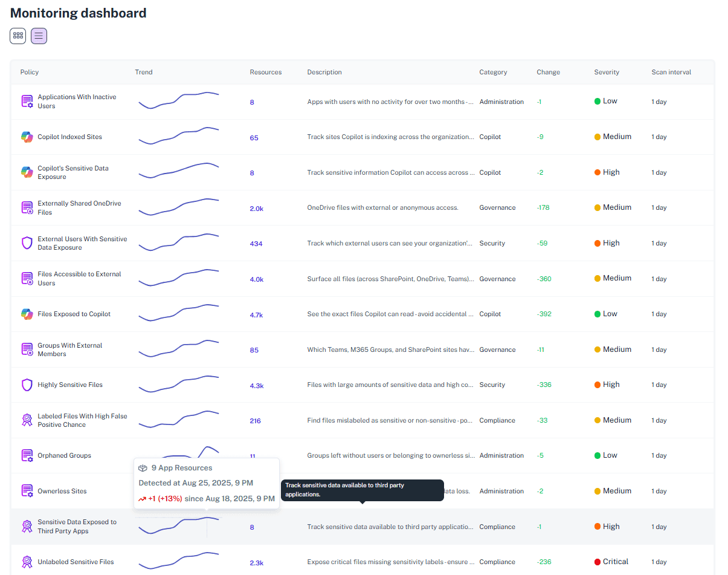
Task: Click the governance icon beside Groups With External Members
Action: click(27, 349)
